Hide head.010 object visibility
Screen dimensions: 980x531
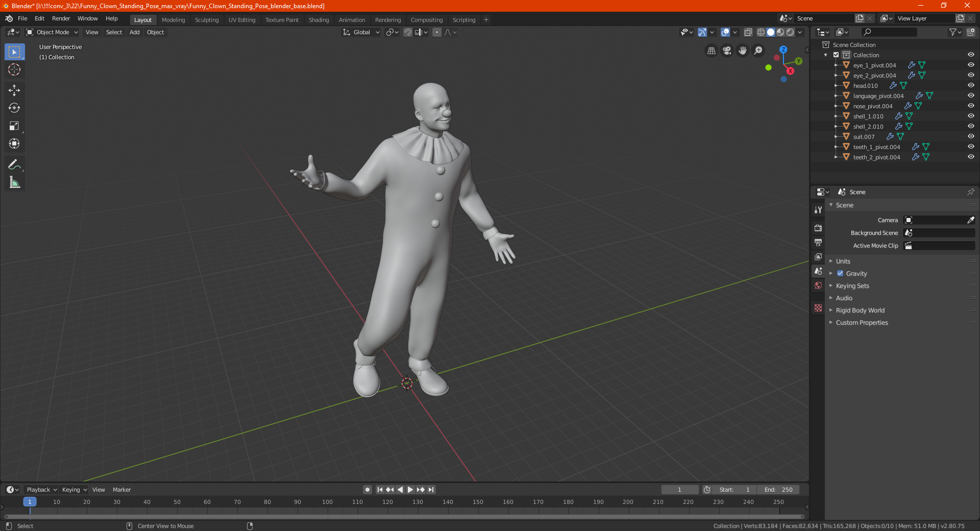coord(971,85)
